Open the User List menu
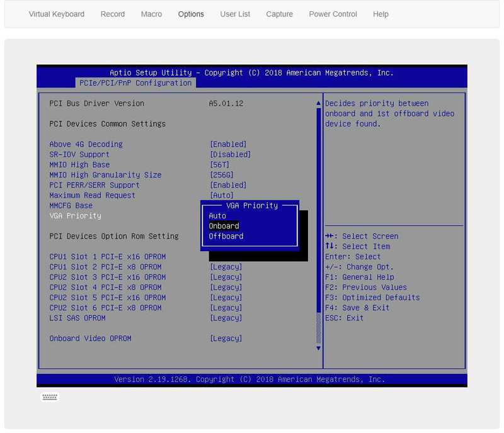Viewport: 504px width, 433px height. [235, 14]
